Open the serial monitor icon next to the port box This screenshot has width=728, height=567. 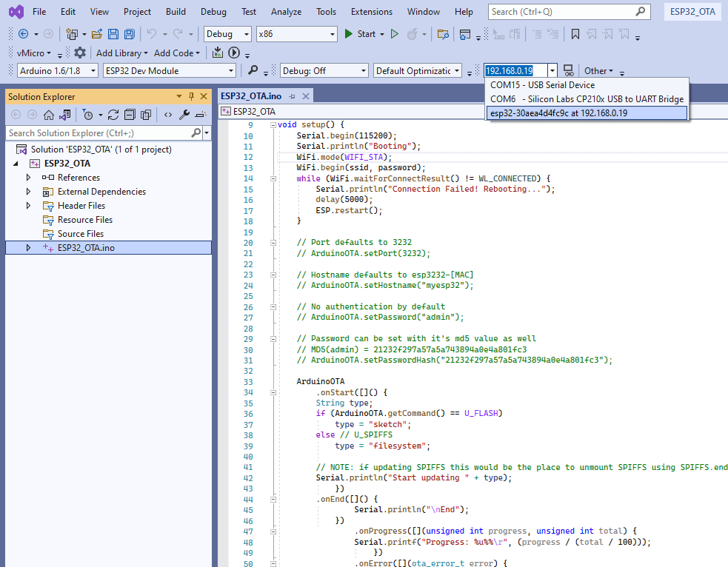(568, 70)
